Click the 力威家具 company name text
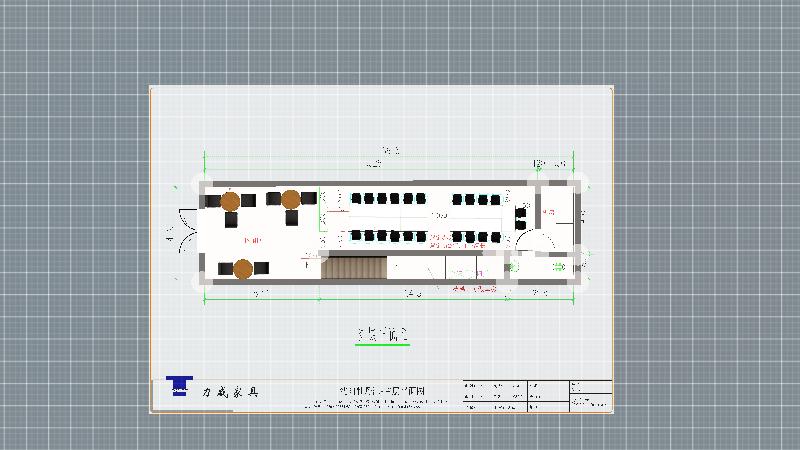This screenshot has height=450, width=800. tap(230, 393)
